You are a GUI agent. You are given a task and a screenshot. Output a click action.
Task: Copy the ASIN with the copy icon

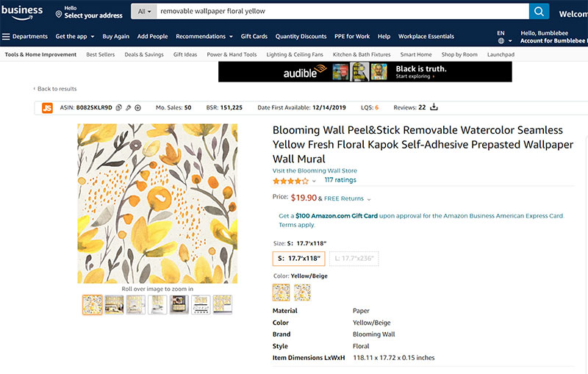click(x=119, y=107)
